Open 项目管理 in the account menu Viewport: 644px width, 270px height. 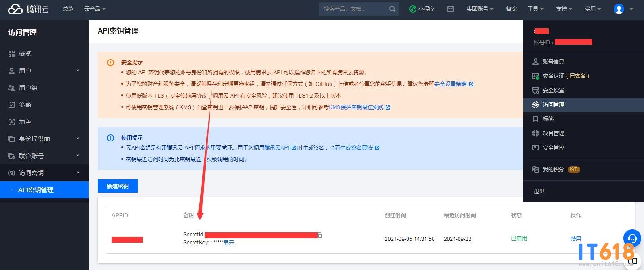click(584, 133)
